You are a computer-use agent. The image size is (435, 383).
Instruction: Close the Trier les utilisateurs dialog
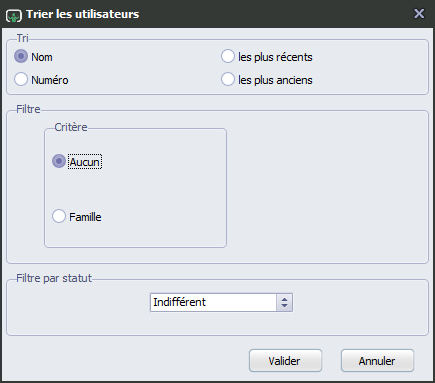(x=419, y=14)
